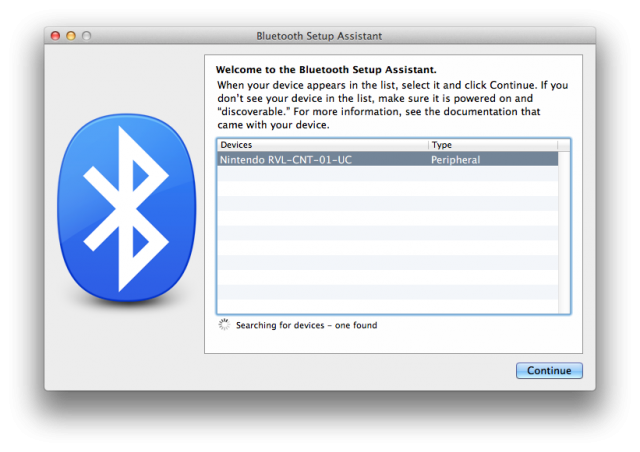640x452 pixels.
Task: Click the large Bluetooth logo icon
Action: pos(127,208)
